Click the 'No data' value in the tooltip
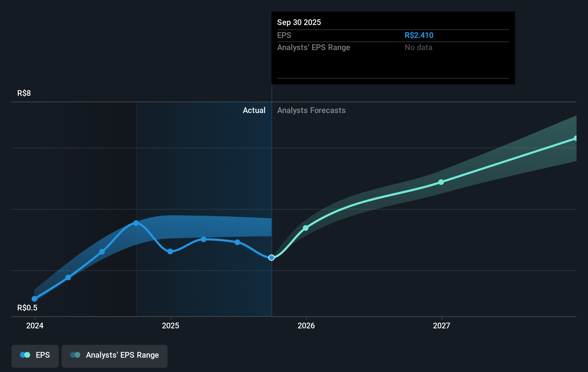588x372 pixels. click(x=418, y=47)
